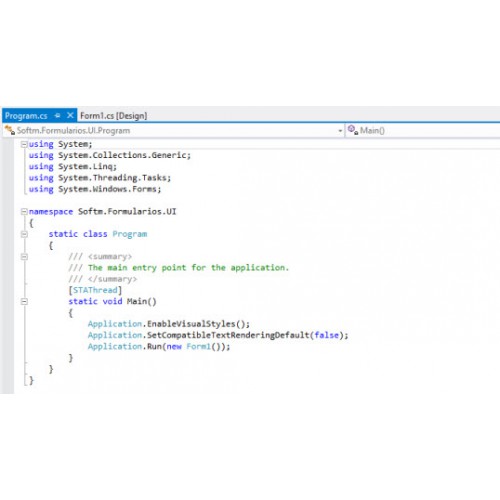Place cursor on SetCompatibleTextRenderingDefault call
This screenshot has height=500, width=500.
tap(228, 335)
